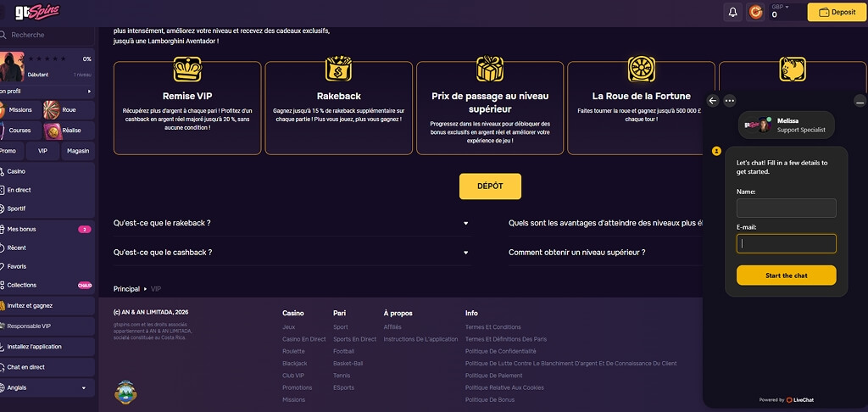Image resolution: width=868 pixels, height=412 pixels.
Task: Open the chat options three-dots menu
Action: [x=730, y=101]
